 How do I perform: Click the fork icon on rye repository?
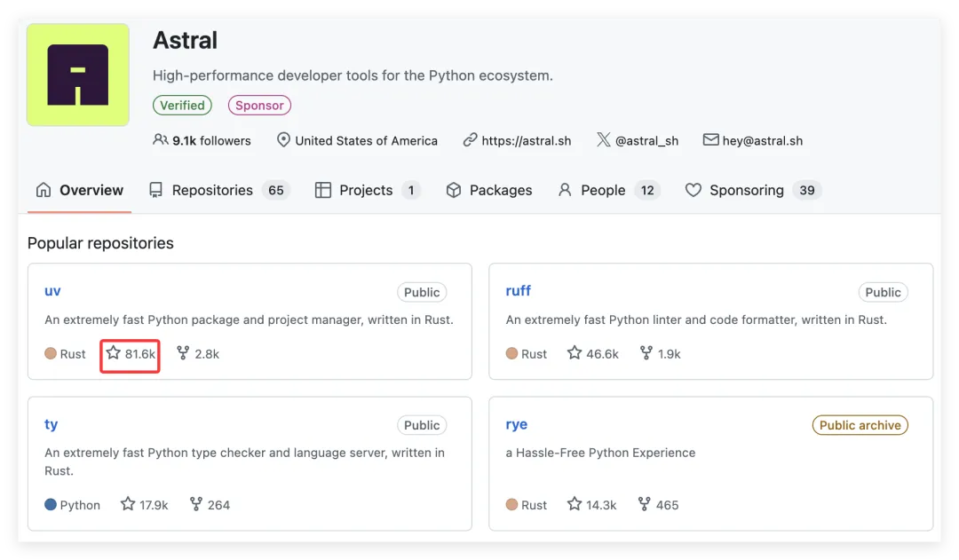click(645, 504)
